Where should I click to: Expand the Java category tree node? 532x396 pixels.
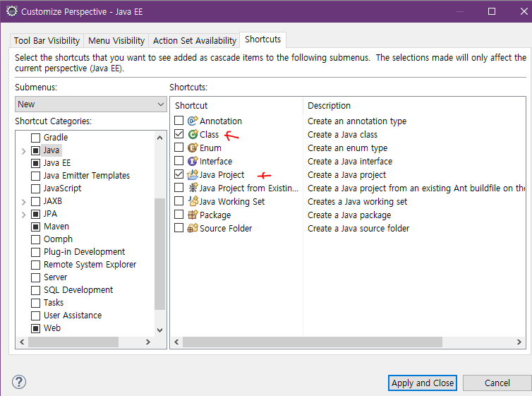[x=23, y=151]
